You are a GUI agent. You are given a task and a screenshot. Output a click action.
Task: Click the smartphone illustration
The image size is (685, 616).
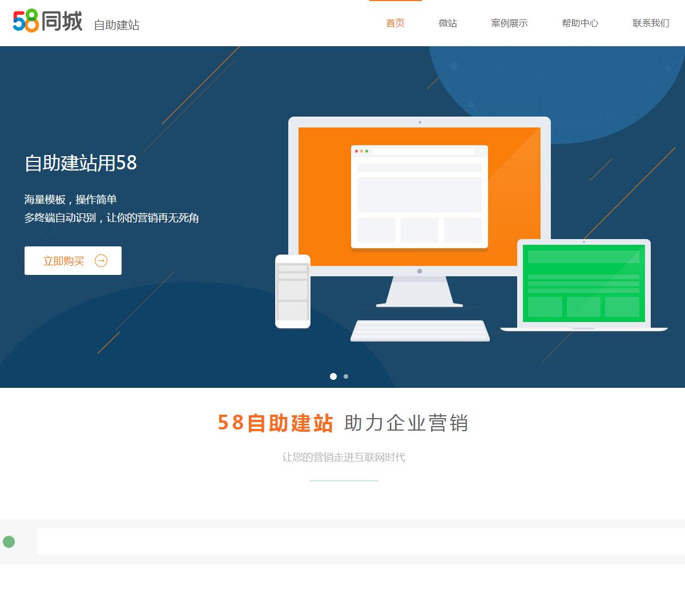[293, 291]
